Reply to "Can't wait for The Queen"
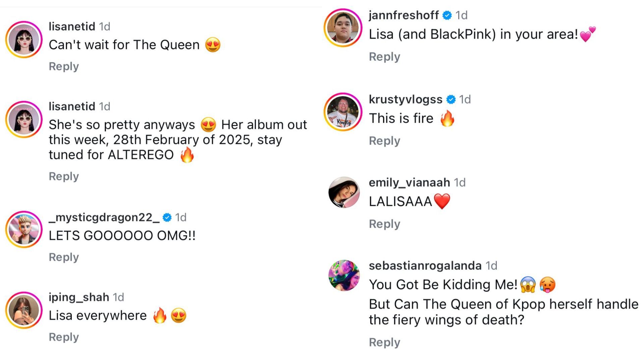 (64, 66)
